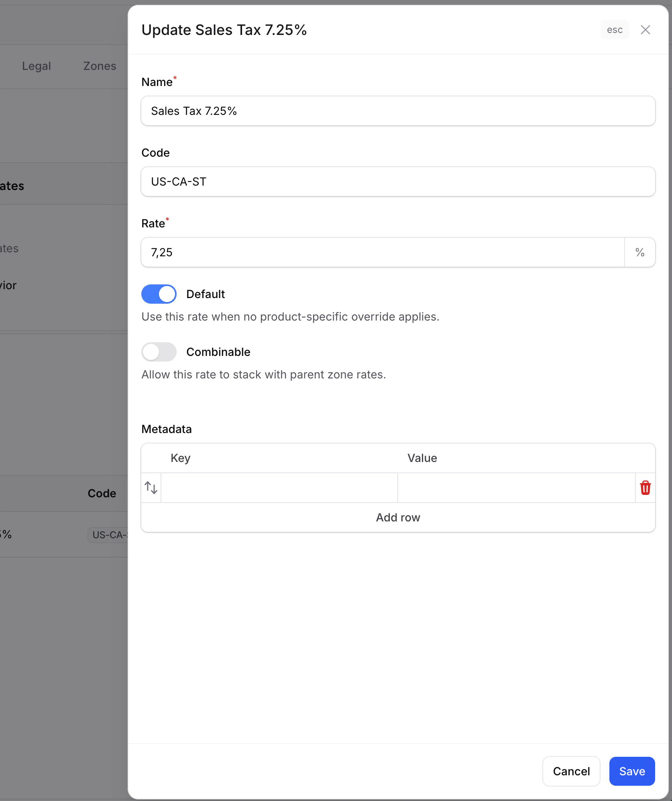The width and height of the screenshot is (672, 801).
Task: Click the empty metadata Key cell
Action: click(279, 488)
